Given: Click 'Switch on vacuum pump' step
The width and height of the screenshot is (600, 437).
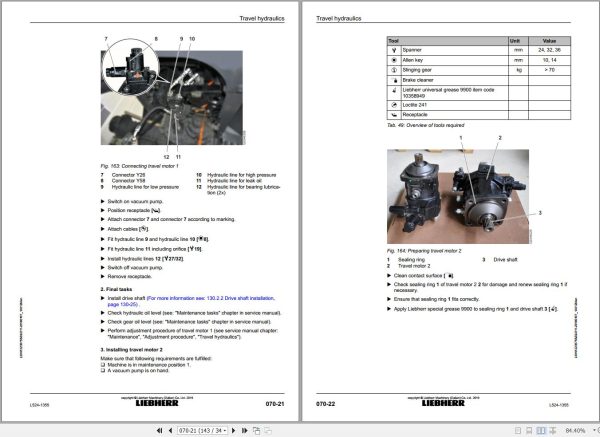Looking at the screenshot, I should pyautogui.click(x=135, y=201).
